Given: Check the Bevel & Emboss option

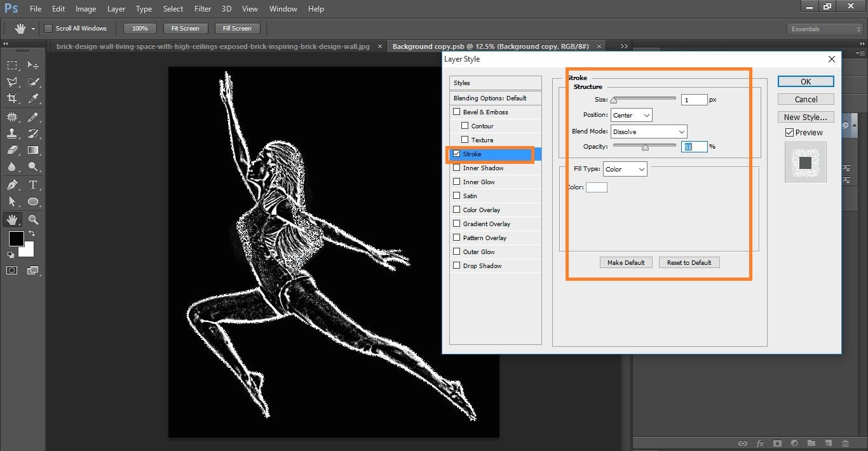Looking at the screenshot, I should pos(456,112).
